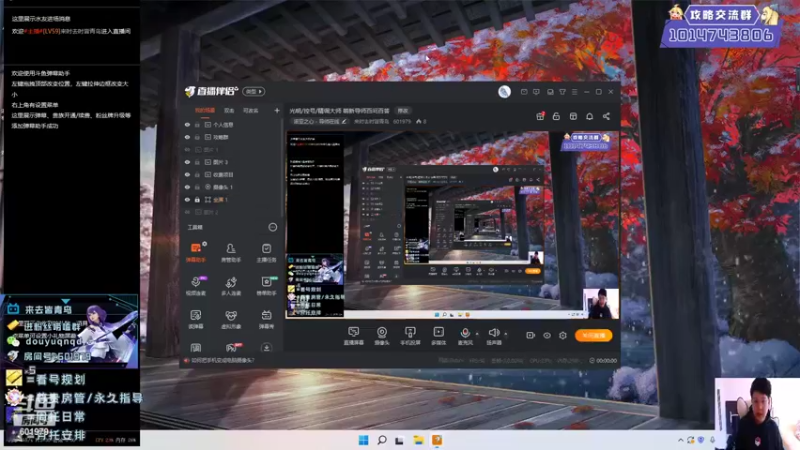This screenshot has height=450, width=800.
Task: Open the 读弹幕 tool
Action: click(196, 319)
